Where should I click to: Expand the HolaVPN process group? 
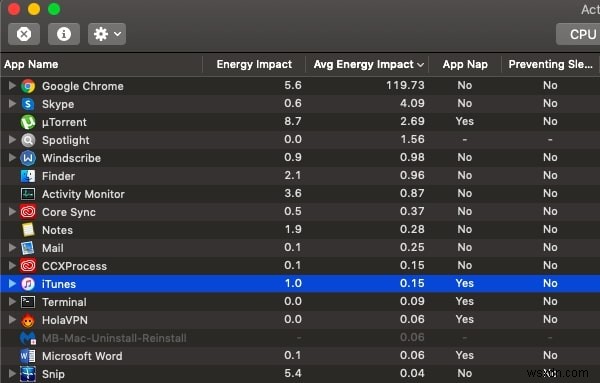(12, 319)
